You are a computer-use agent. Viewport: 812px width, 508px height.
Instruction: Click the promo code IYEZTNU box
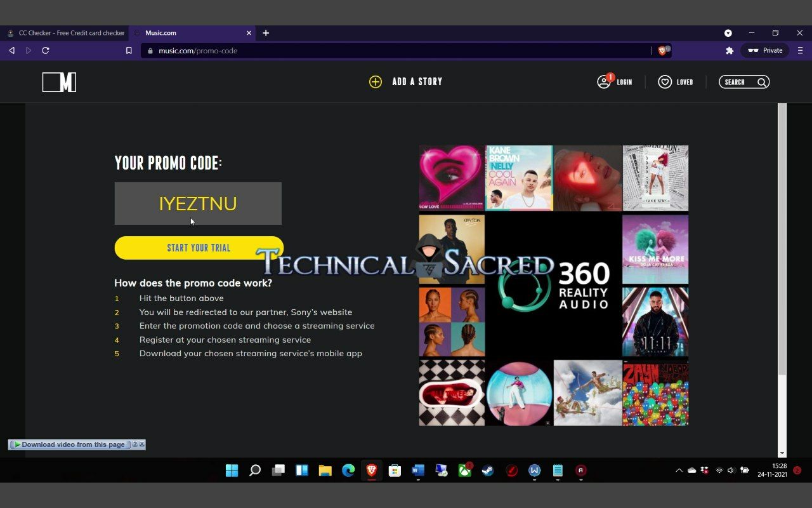[198, 203]
